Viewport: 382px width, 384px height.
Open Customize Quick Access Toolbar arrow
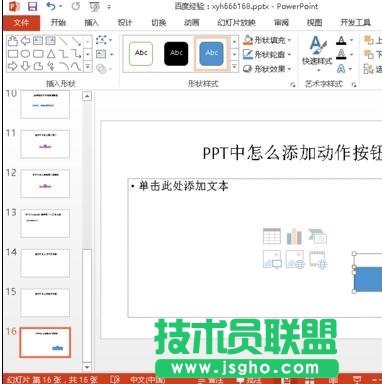(x=109, y=7)
